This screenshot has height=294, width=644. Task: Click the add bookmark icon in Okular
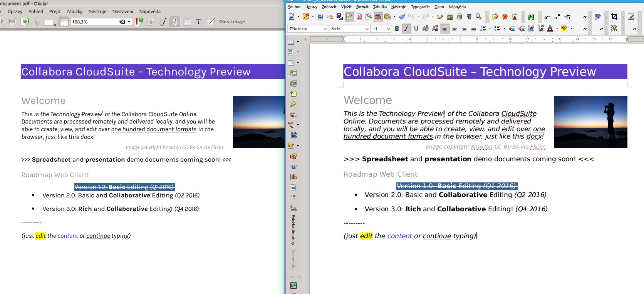pyautogui.click(x=139, y=22)
